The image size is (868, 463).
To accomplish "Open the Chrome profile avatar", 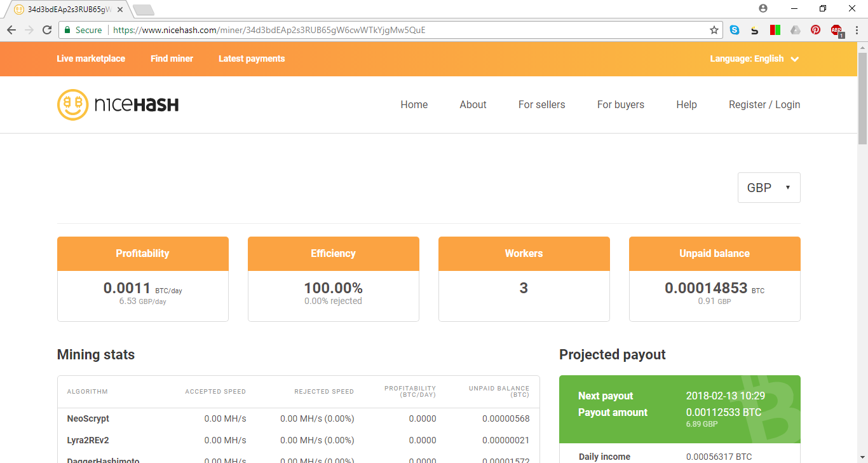I will (x=763, y=8).
